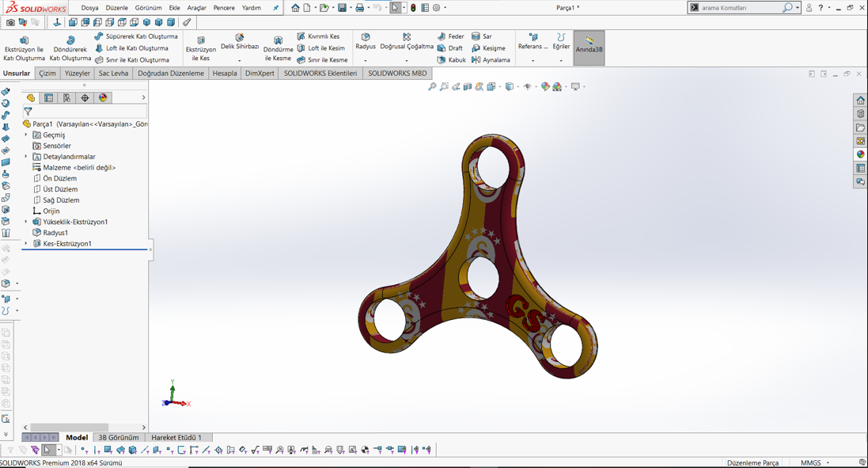Click the Home icon in top toolbar
This screenshot has height=468, width=868.
[x=295, y=8]
